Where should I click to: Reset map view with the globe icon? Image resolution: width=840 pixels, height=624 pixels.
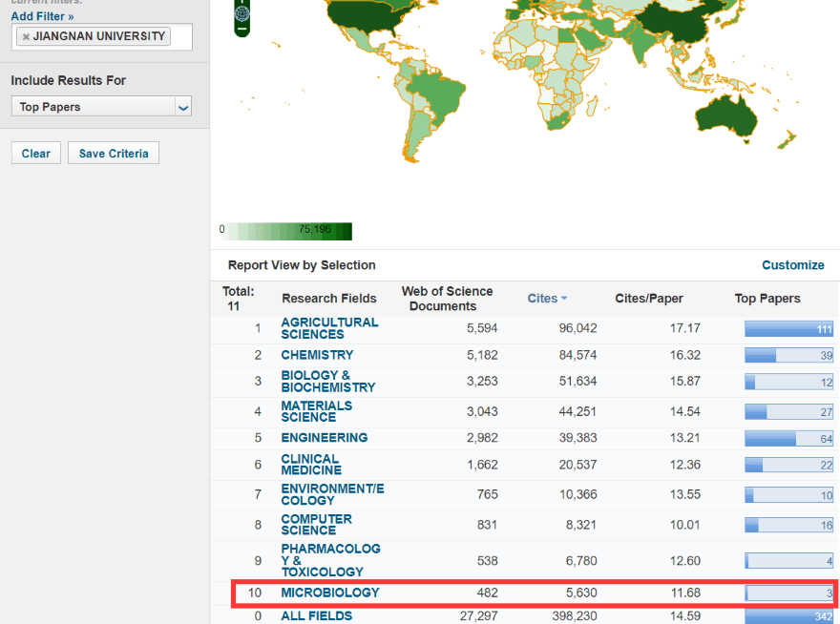(x=242, y=13)
